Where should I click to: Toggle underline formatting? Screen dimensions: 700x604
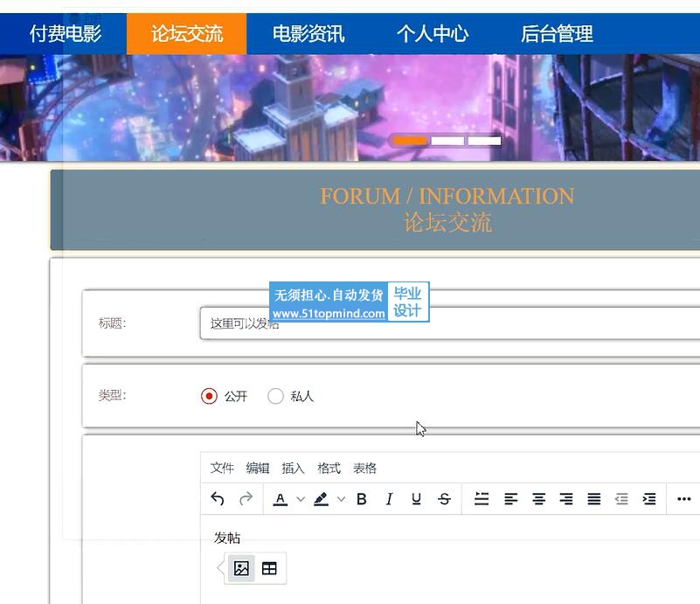[x=416, y=499]
